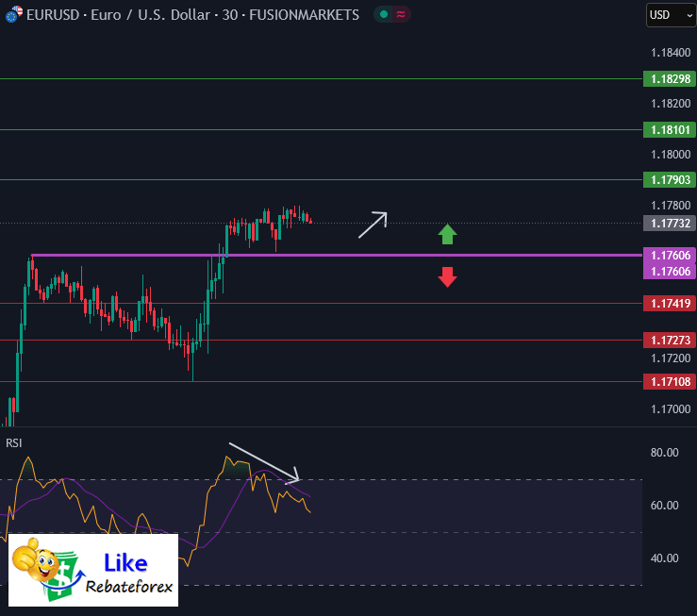Click the 60.00 RSI scale value
This screenshot has width=697, height=616.
(x=665, y=506)
